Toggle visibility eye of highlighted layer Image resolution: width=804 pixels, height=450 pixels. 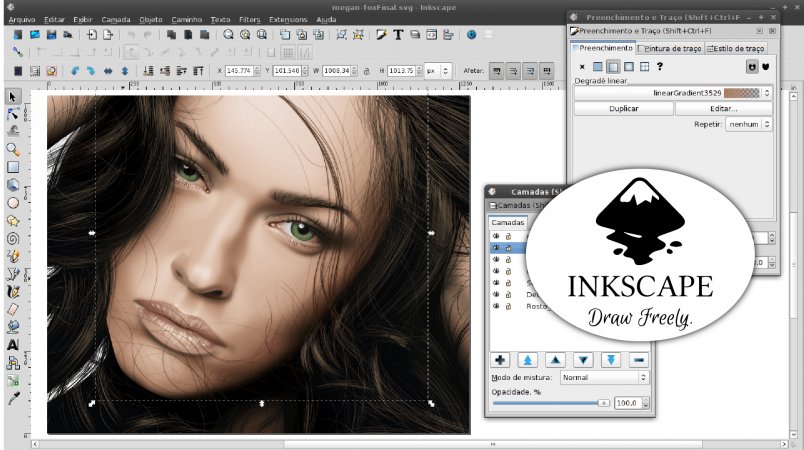(496, 248)
